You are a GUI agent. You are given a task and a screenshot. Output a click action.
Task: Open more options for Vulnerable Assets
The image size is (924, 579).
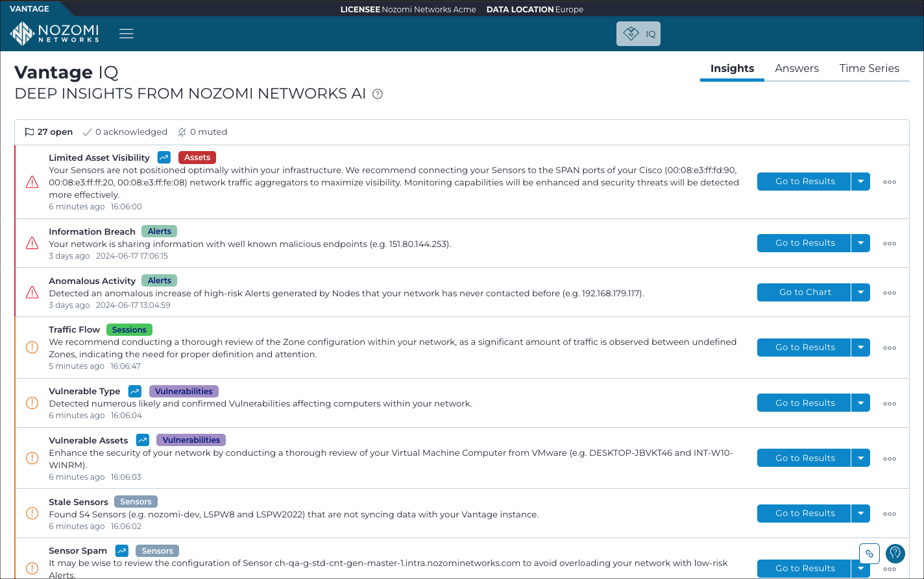(890, 459)
